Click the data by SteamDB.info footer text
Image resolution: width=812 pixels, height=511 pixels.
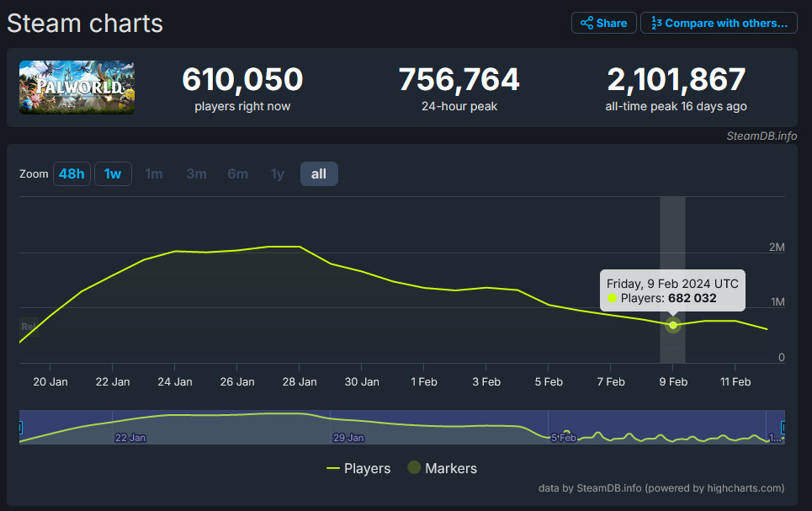click(661, 488)
